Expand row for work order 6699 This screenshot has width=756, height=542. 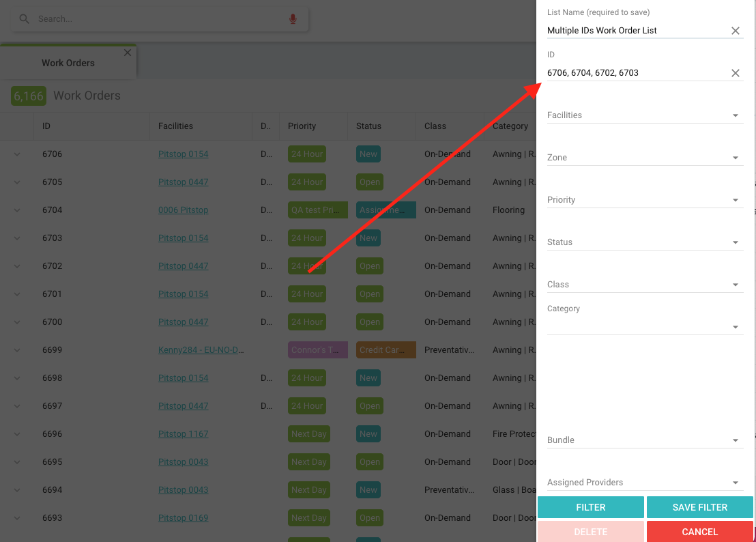pos(17,350)
